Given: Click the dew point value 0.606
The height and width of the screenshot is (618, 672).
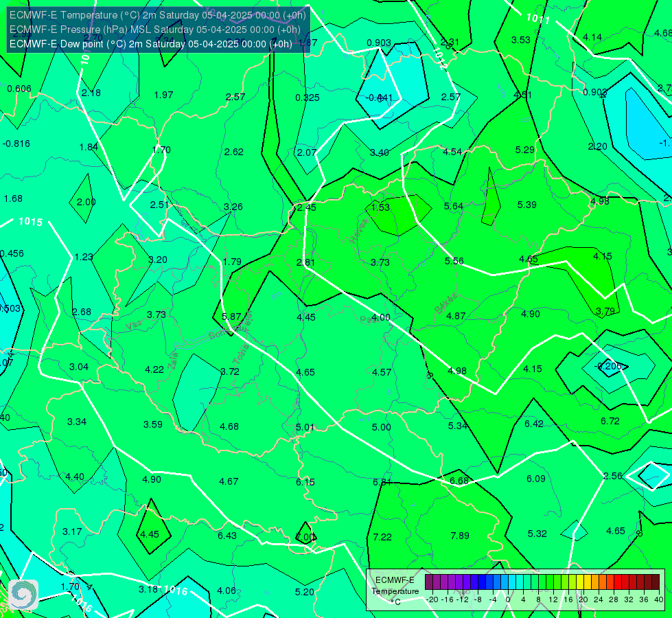Looking at the screenshot, I should [x=19, y=89].
